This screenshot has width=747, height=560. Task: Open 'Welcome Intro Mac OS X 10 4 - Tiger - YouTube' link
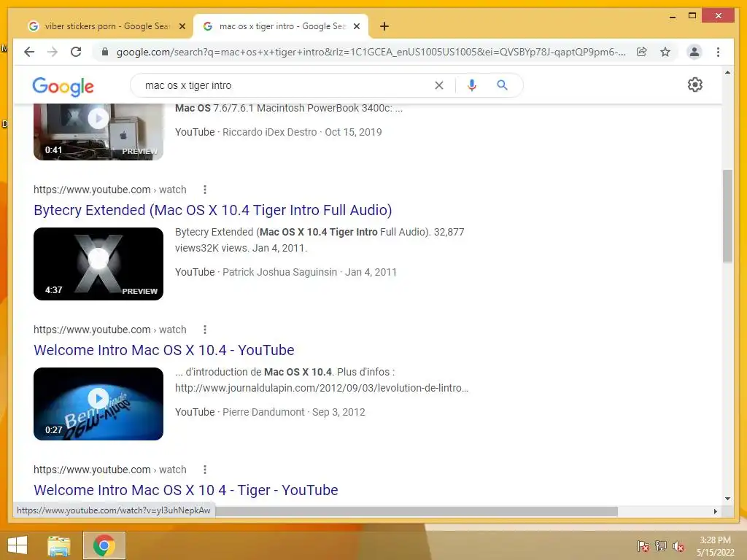[x=186, y=490]
